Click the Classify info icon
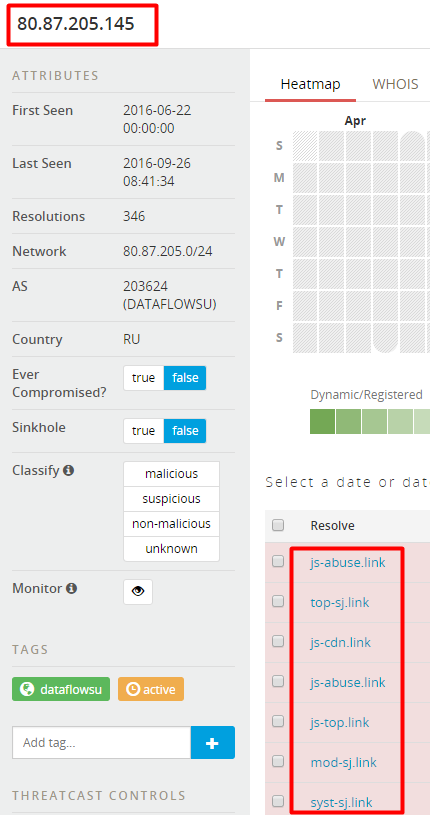Image resolution: width=430 pixels, height=815 pixels. (x=68, y=470)
